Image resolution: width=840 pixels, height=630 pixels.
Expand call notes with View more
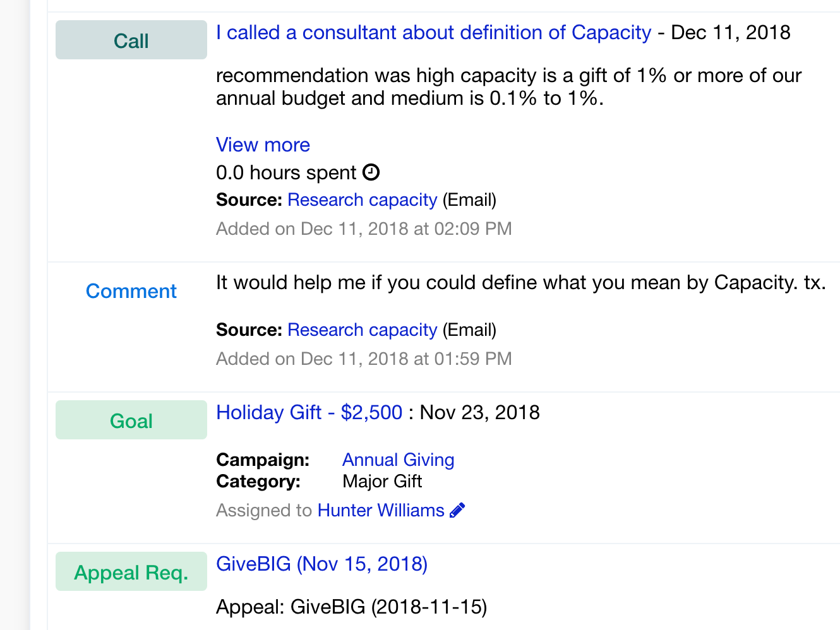tap(263, 145)
